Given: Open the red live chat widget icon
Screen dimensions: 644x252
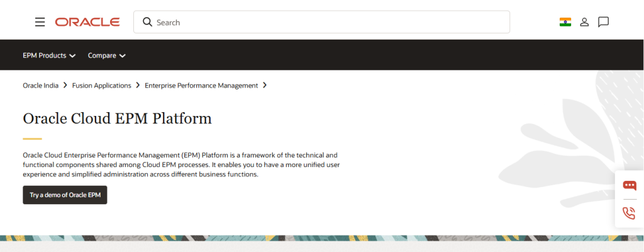Looking at the screenshot, I should click(x=629, y=185).
